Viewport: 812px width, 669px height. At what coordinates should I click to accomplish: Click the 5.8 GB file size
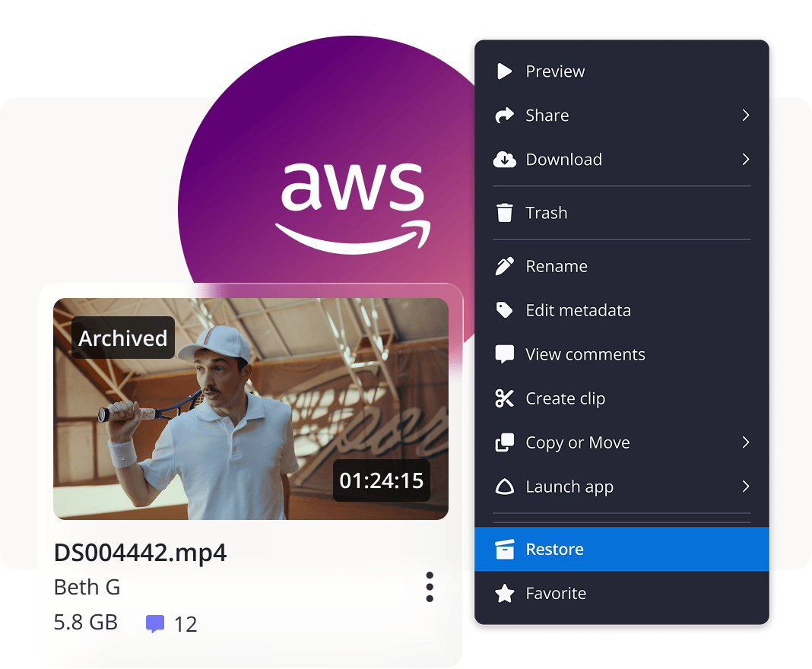[86, 623]
